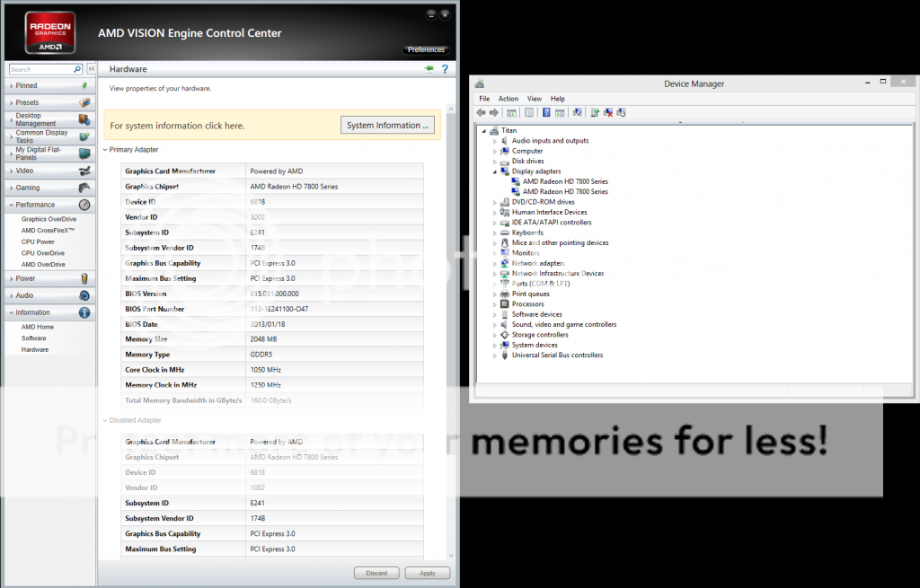This screenshot has height=588, width=920.
Task: Select Hardware under Information in sidebar
Action: pos(35,349)
